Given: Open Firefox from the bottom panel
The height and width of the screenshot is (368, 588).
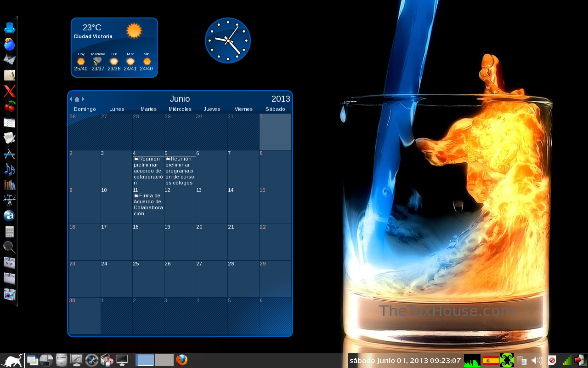Looking at the screenshot, I should (x=182, y=360).
